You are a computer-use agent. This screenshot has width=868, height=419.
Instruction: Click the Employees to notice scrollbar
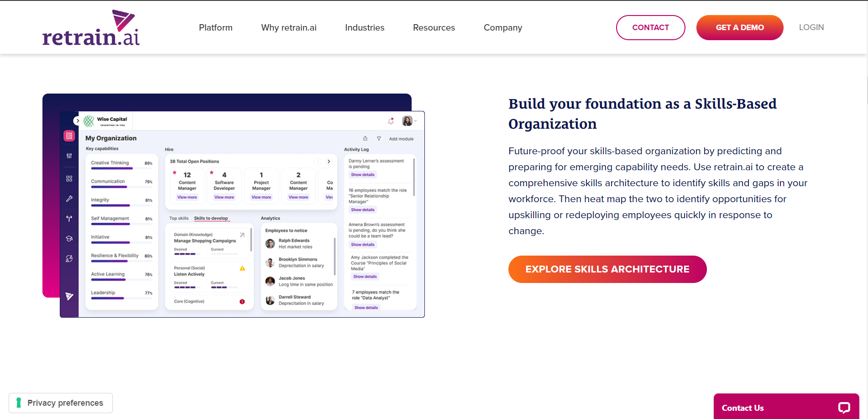click(x=335, y=257)
